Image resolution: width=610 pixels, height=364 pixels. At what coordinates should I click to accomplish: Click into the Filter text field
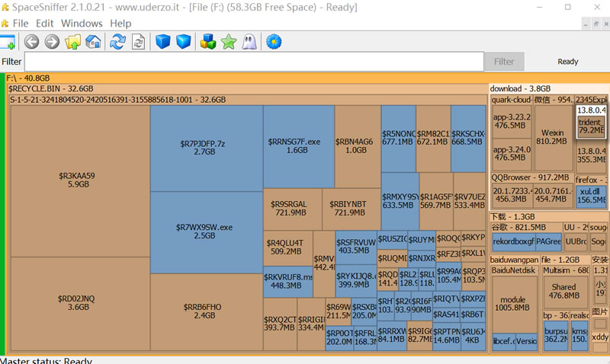coord(254,62)
